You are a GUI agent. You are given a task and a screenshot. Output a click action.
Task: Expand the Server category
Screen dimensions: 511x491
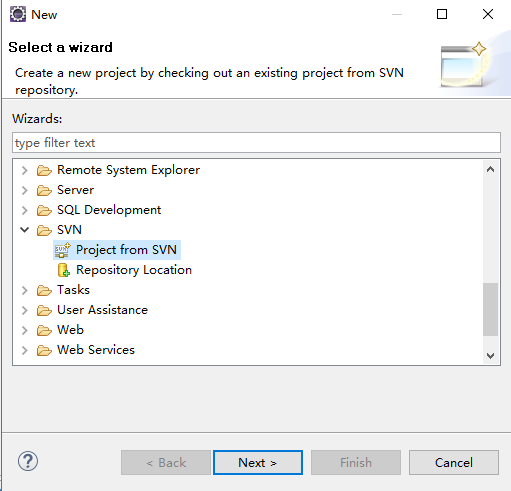pos(25,190)
